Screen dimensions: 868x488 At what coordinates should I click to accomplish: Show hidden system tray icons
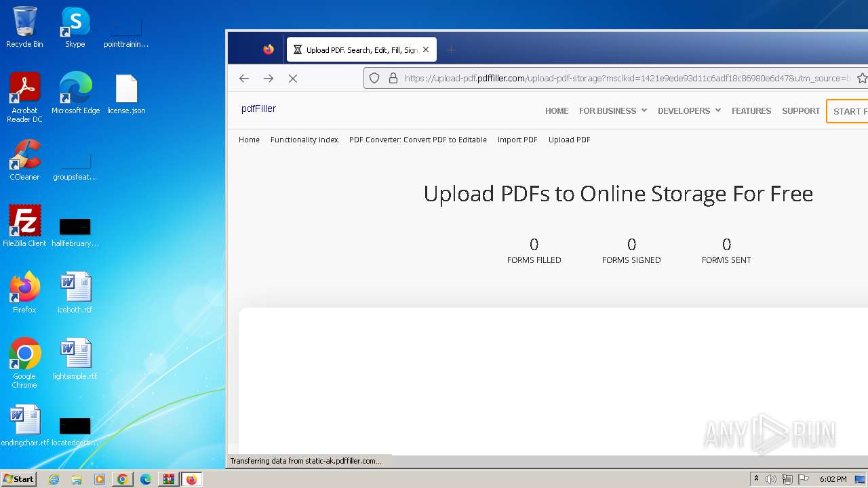pyautogui.click(x=756, y=479)
